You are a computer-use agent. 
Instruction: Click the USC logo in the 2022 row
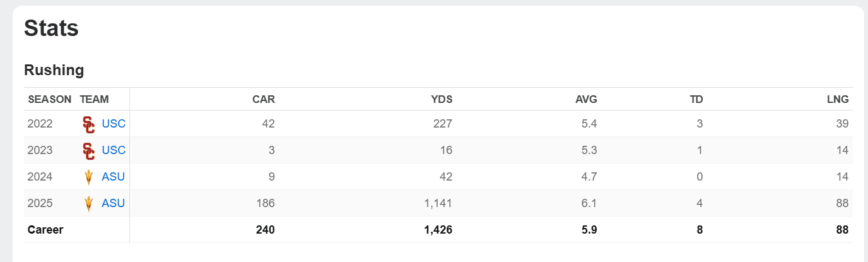pyautogui.click(x=88, y=124)
